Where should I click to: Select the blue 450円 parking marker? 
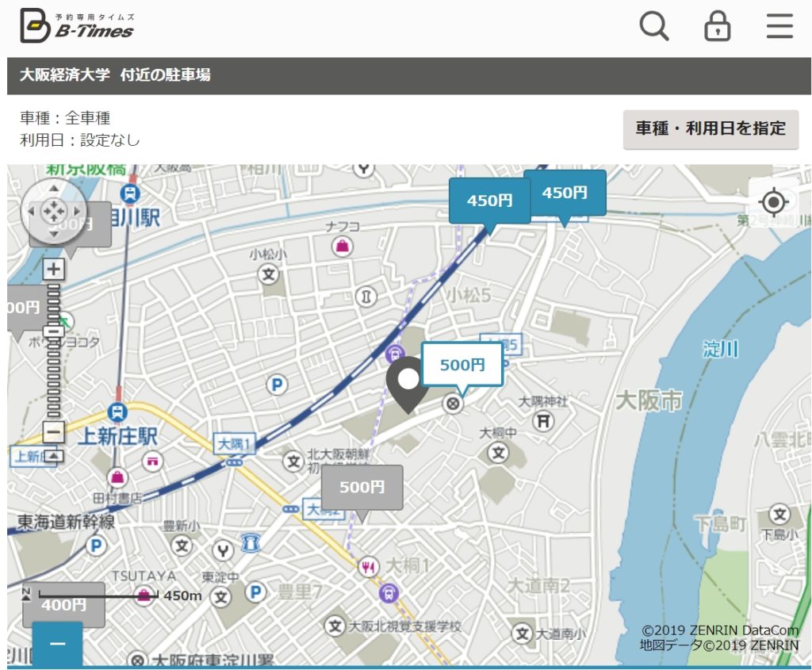tap(491, 201)
